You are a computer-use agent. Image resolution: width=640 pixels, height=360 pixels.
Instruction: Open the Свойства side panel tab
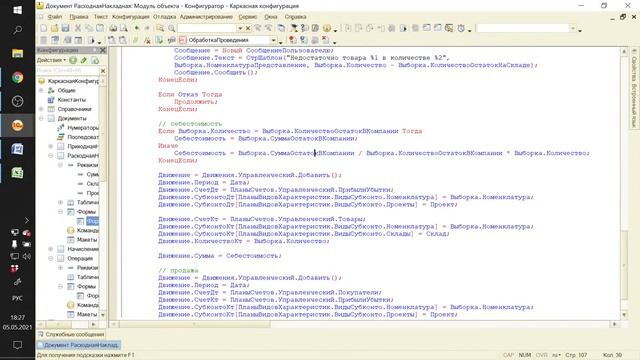click(634, 69)
